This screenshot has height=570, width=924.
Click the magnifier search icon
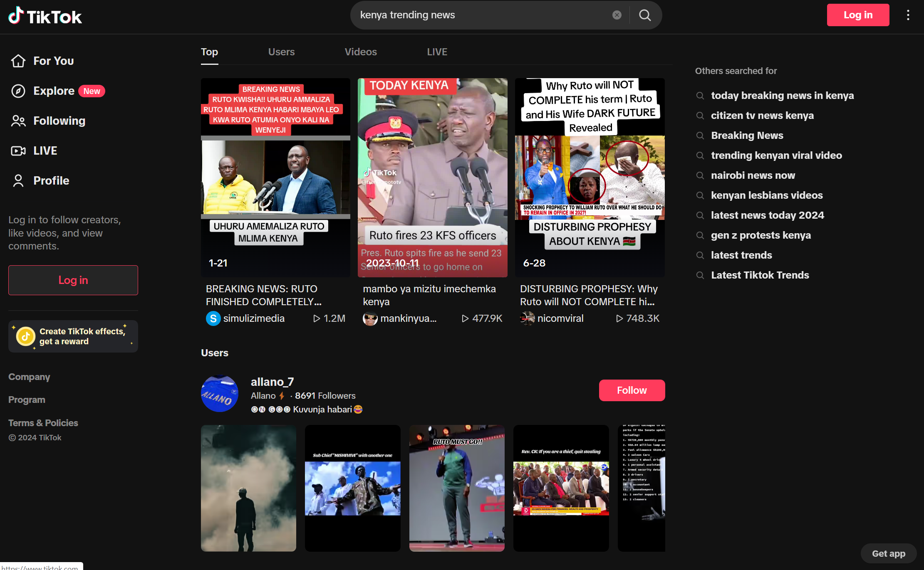(x=645, y=15)
